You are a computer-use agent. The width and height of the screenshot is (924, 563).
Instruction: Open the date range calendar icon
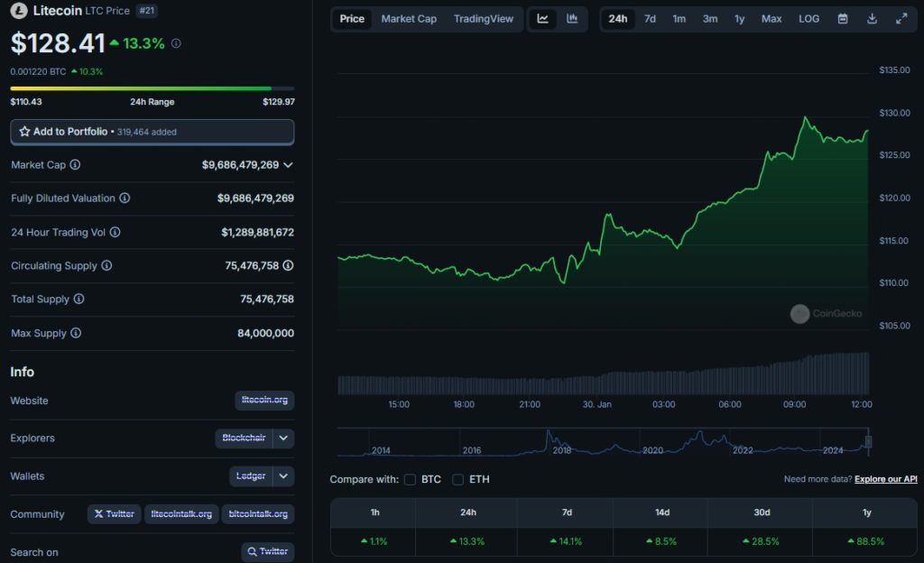[x=843, y=18]
